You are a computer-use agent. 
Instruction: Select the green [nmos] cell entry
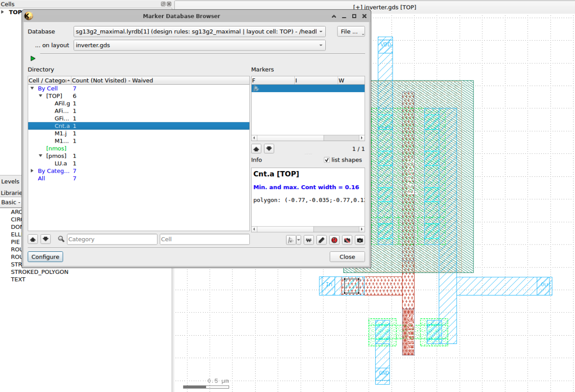[x=56, y=148]
